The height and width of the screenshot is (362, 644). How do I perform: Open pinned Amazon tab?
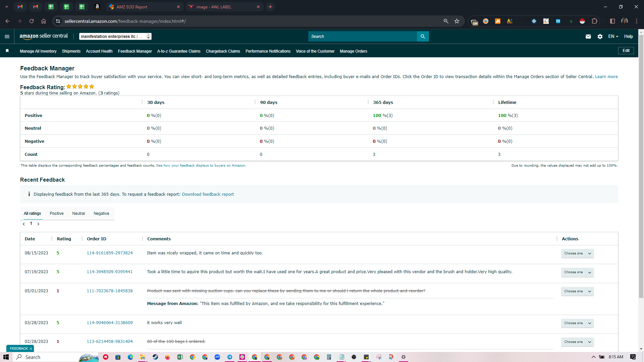coord(97,7)
